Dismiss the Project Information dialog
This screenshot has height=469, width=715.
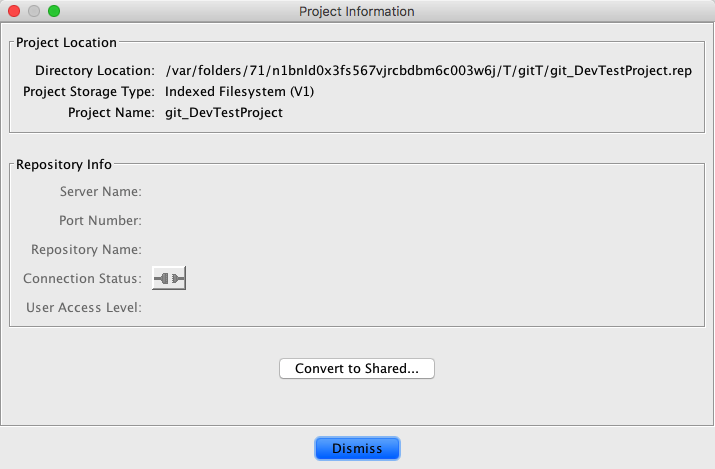357,449
